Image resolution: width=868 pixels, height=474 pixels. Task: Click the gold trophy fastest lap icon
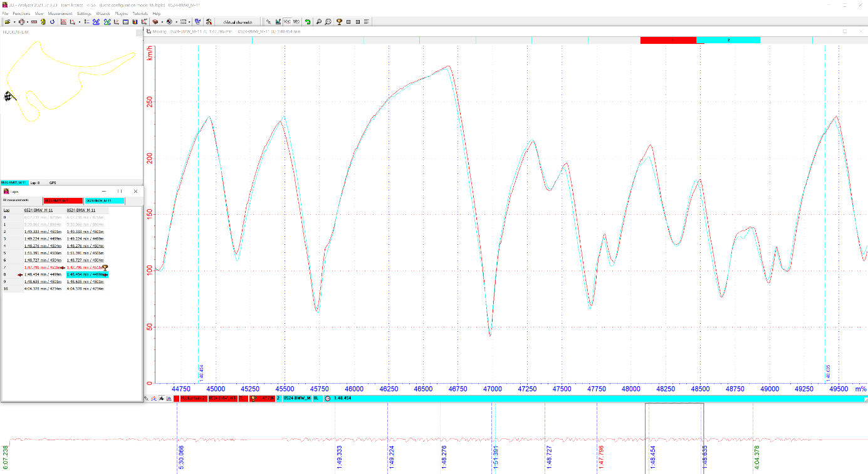pyautogui.click(x=339, y=21)
